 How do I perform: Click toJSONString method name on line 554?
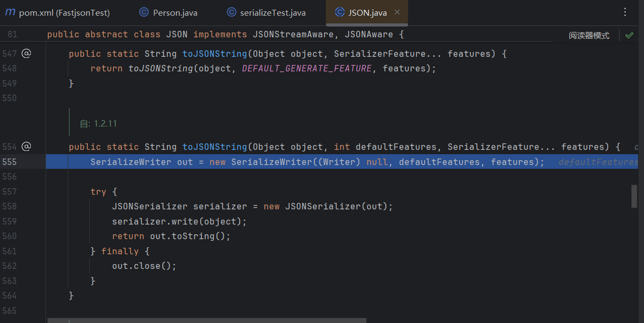tap(214, 147)
